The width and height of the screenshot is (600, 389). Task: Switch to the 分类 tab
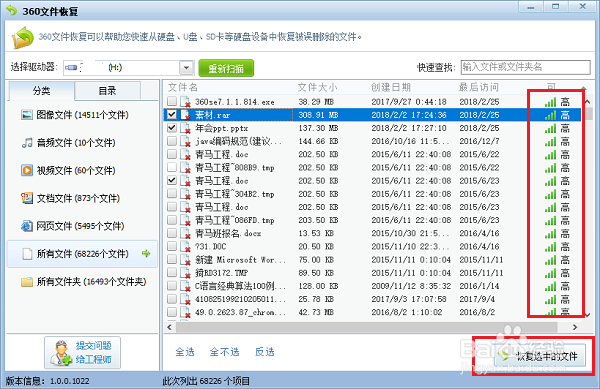coord(41,91)
